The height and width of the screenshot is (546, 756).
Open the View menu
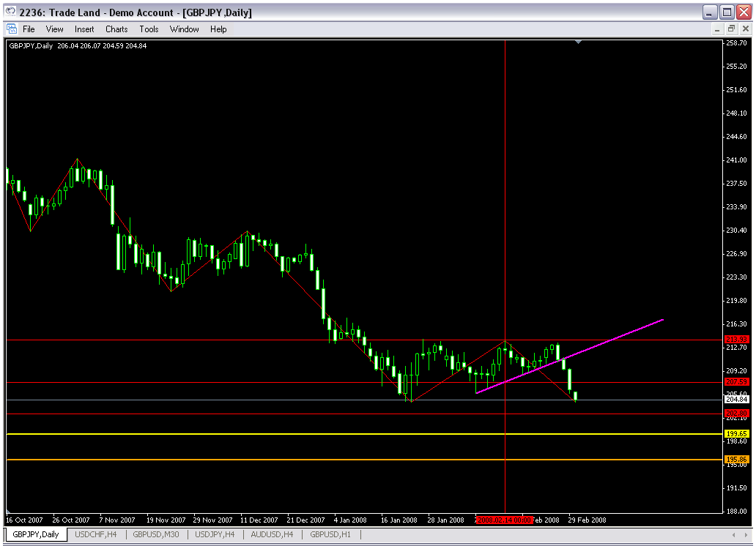(55, 29)
